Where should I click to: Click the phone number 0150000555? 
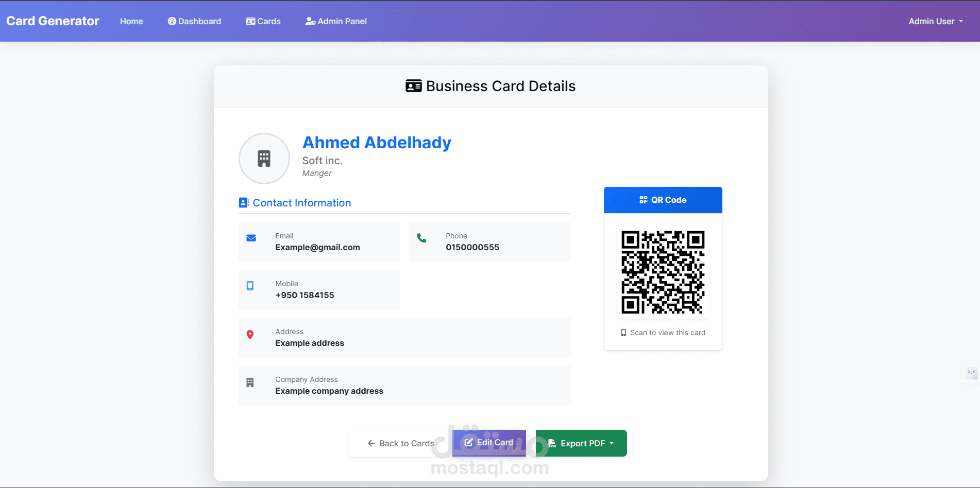pos(472,247)
